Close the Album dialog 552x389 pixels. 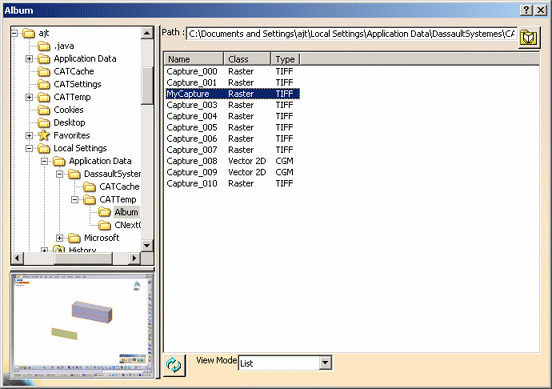point(541,10)
